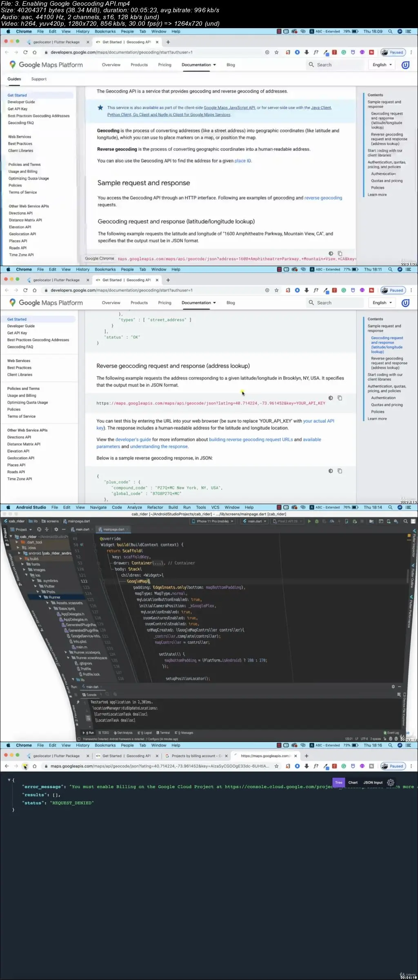This screenshot has height=980, width=418.
Task: Open the 'developer's guide' link
Action: pyautogui.click(x=133, y=440)
